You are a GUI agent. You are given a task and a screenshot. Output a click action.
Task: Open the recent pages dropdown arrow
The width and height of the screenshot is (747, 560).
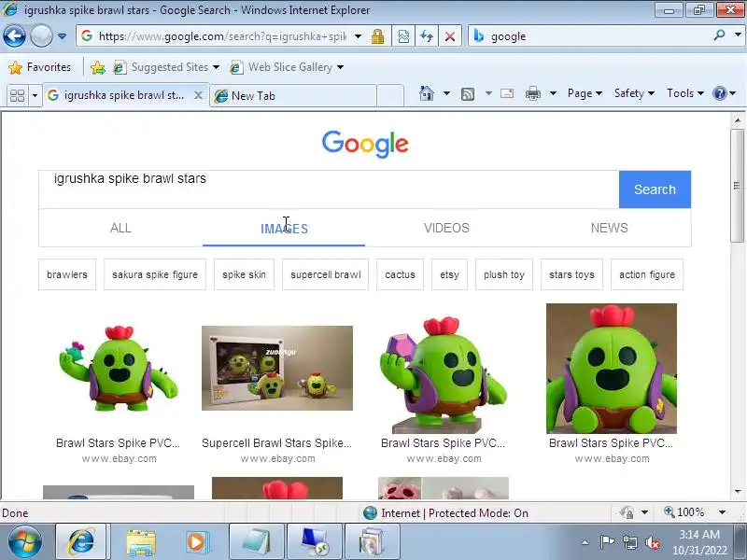[x=62, y=36]
